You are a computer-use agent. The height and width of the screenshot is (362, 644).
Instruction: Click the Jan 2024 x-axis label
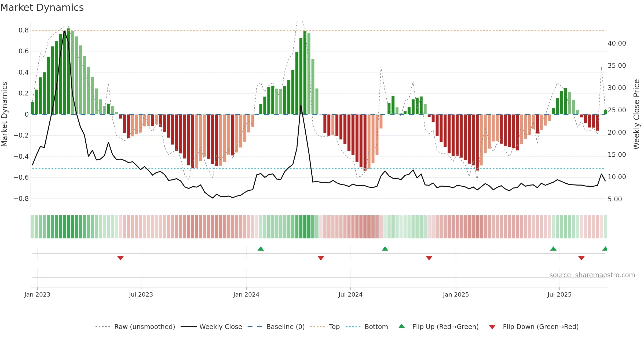246,294
